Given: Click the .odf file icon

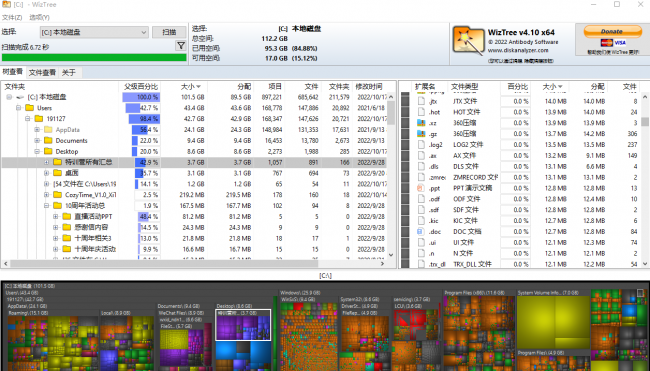Looking at the screenshot, I should click(x=421, y=199).
